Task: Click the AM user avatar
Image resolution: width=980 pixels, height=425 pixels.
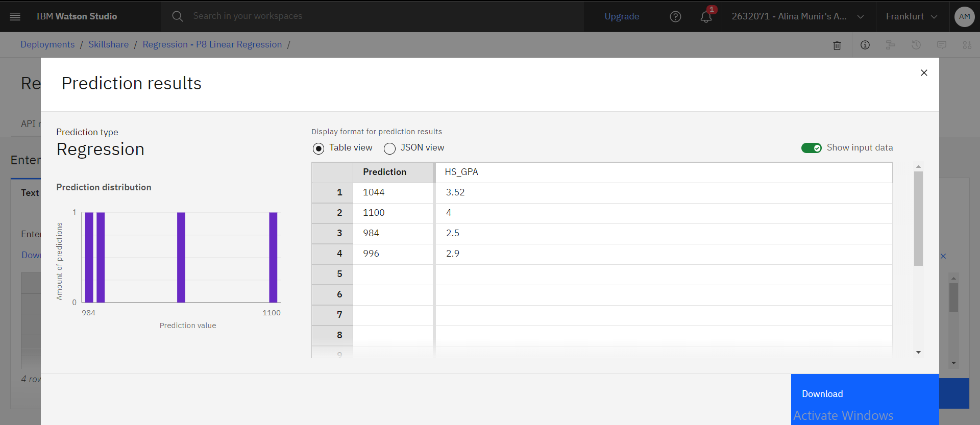Action: pyautogui.click(x=964, y=16)
